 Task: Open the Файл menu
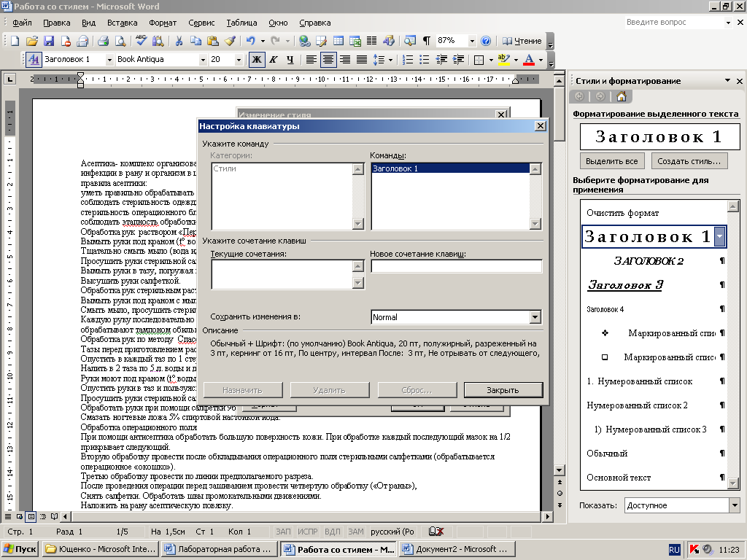tap(22, 23)
